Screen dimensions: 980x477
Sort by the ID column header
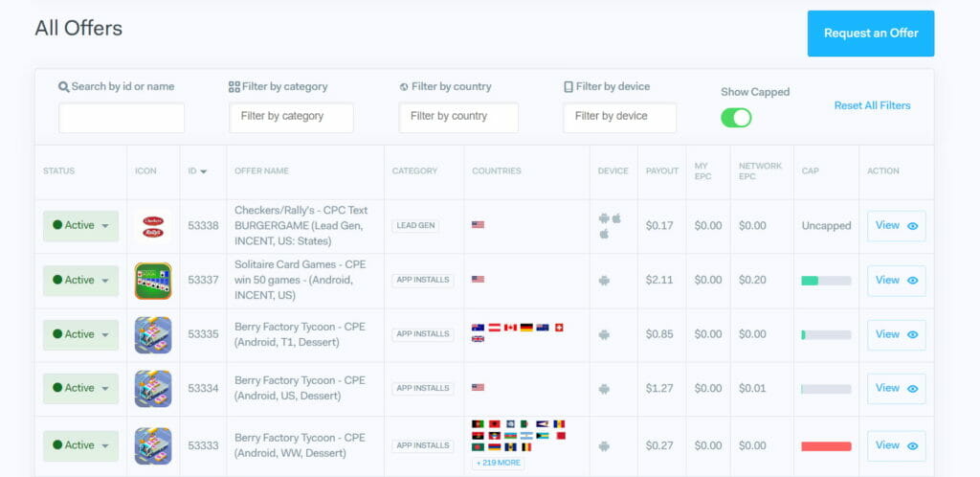pyautogui.click(x=197, y=170)
